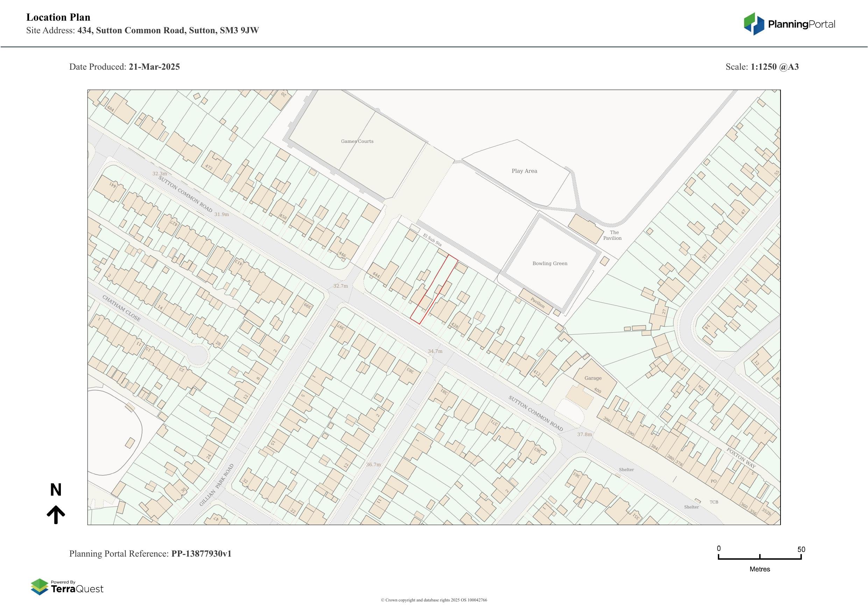Viewport: 868px width, 614px height.
Task: Click the Planning Portal Reference number PP-13877930v1
Action: pos(201,553)
